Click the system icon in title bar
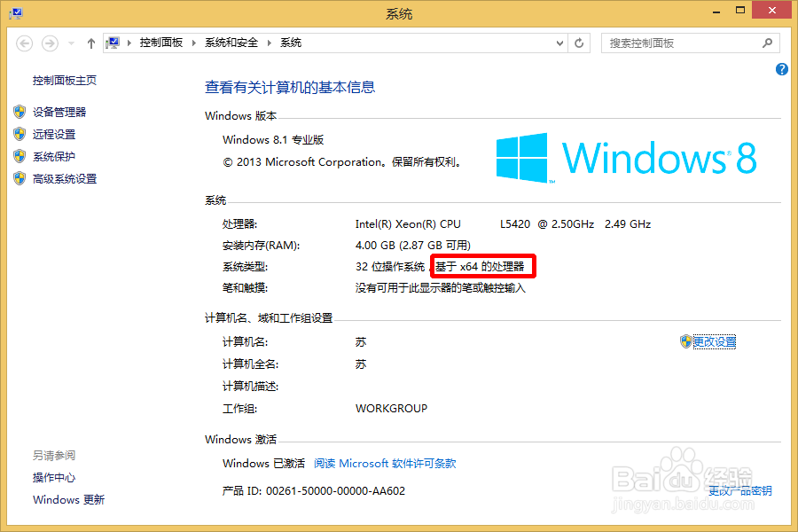798x532 pixels. point(16,12)
